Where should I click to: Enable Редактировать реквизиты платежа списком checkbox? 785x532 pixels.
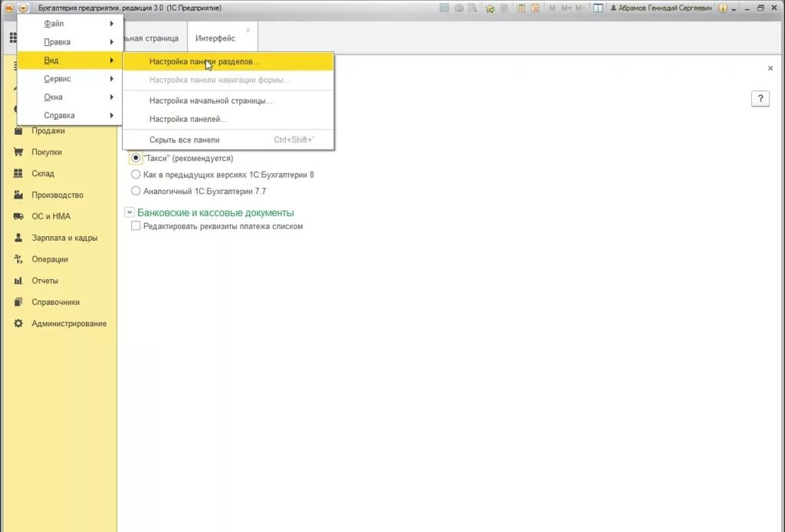pos(135,225)
